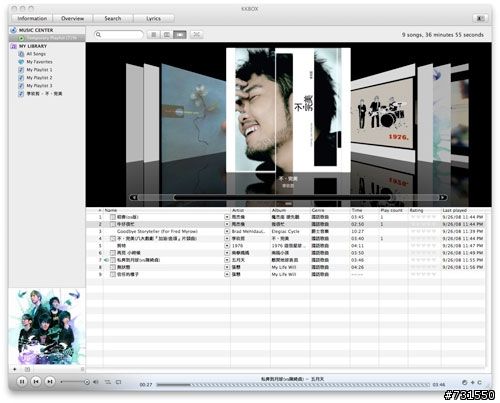Select the cover flow view icon

point(180,34)
